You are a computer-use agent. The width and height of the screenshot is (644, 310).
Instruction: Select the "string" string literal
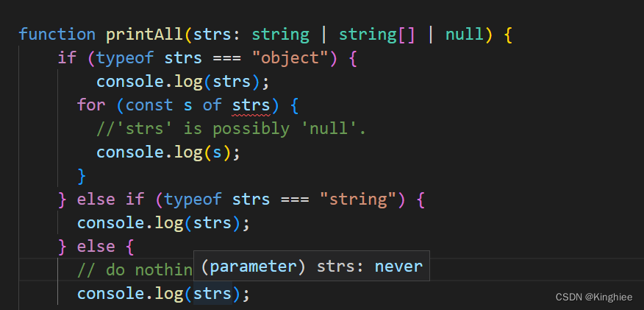pyautogui.click(x=359, y=200)
